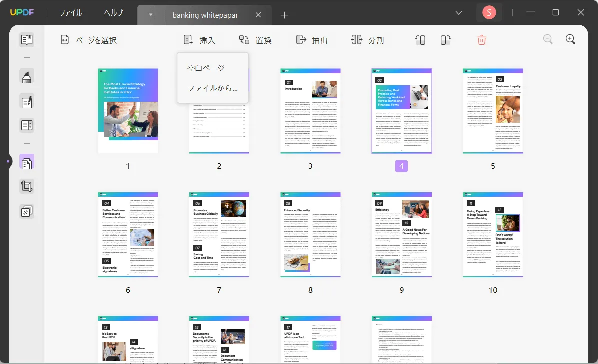The image size is (598, 364).
Task: Open the ファイル menu
Action: pyautogui.click(x=71, y=13)
